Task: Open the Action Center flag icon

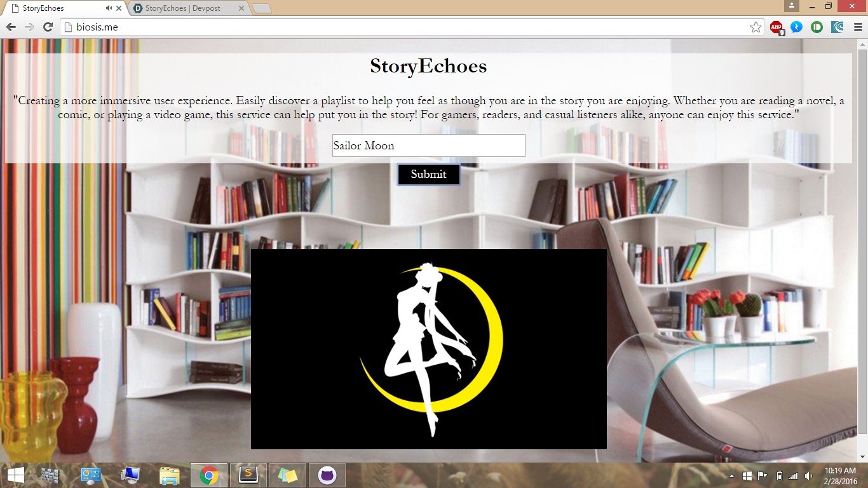Action: click(763, 475)
